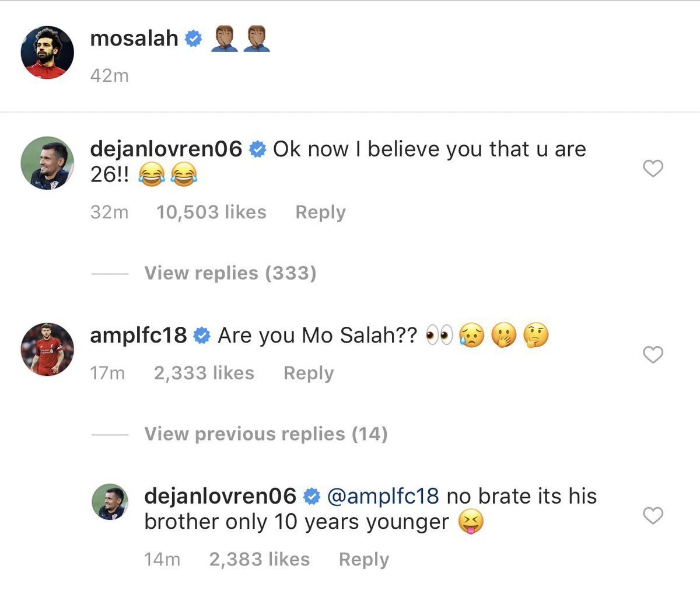700x604 pixels.
Task: Open the @amplfc18 mention link
Action: [383, 496]
